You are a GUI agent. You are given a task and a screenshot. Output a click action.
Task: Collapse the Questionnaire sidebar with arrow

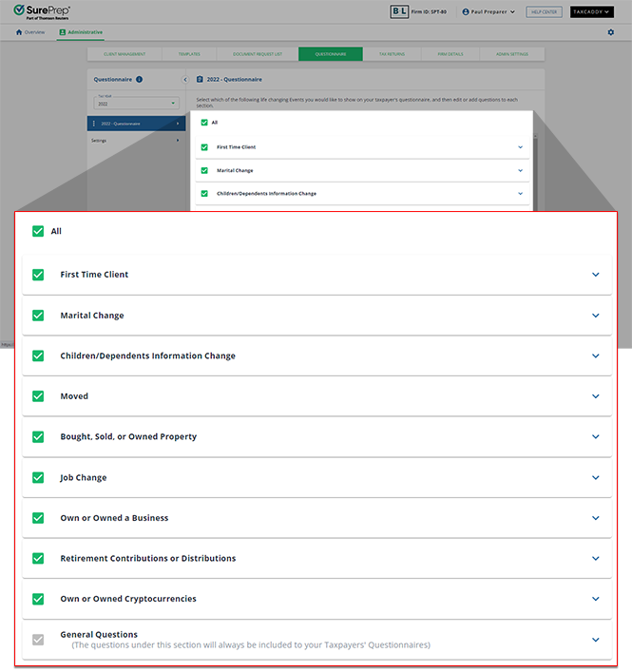pos(185,80)
